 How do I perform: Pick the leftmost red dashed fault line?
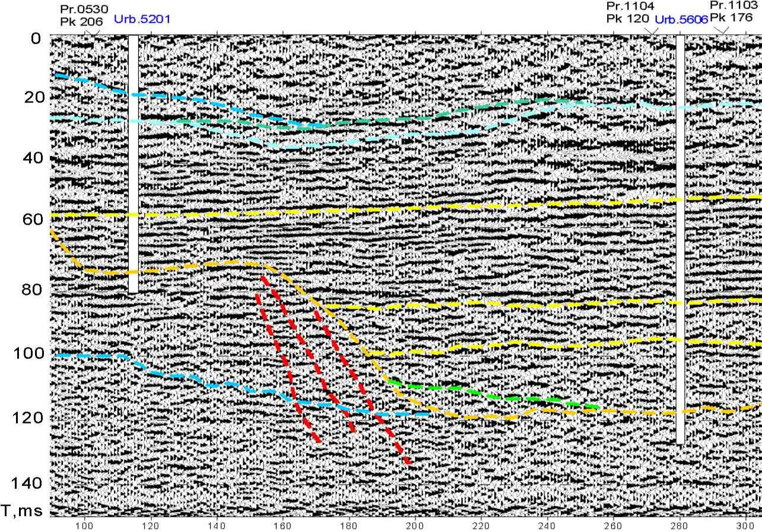(x=288, y=368)
